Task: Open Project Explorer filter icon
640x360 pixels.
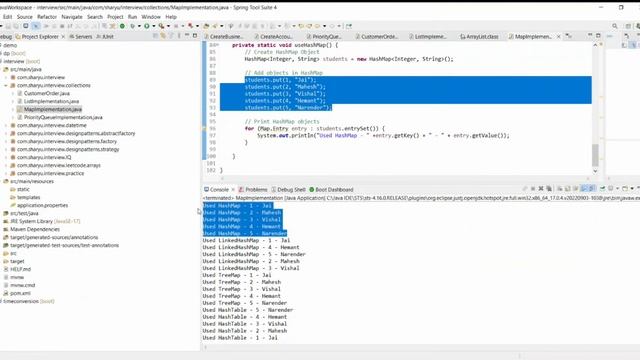Action: pyautogui.click(x=171, y=36)
